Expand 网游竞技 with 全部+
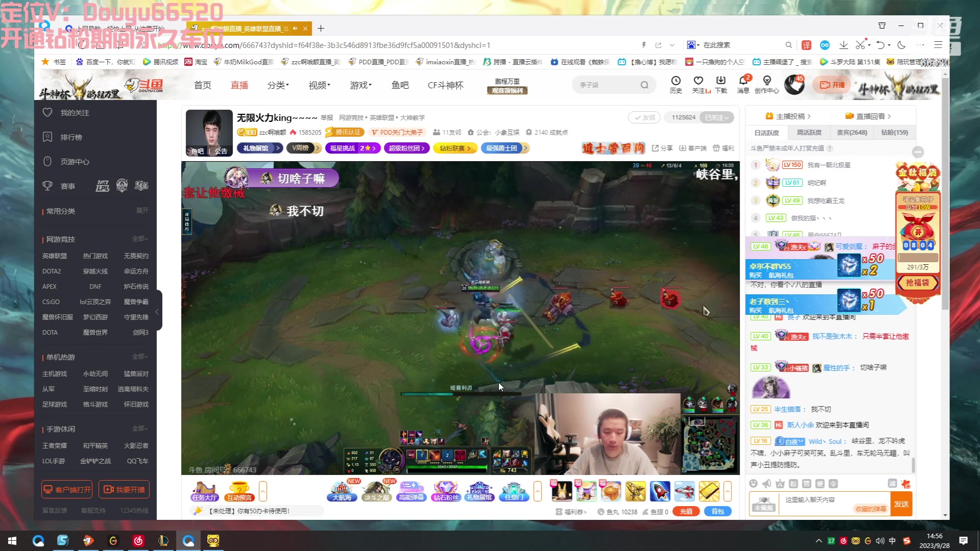980x551 pixels. pos(140,239)
